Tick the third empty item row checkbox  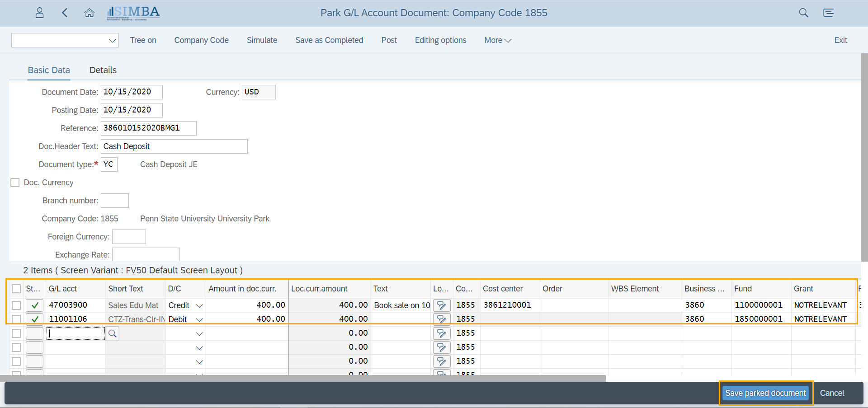point(16,361)
